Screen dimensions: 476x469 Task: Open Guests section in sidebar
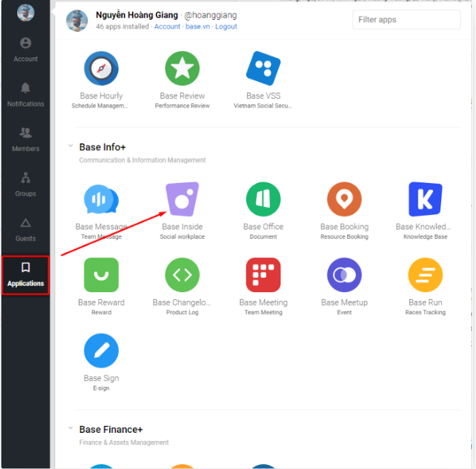tap(25, 229)
